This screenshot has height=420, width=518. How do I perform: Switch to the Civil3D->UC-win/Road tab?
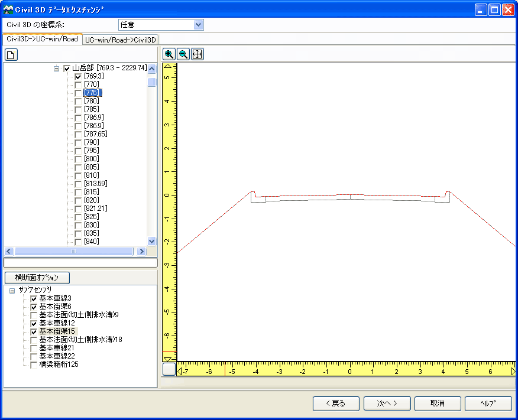pos(43,39)
